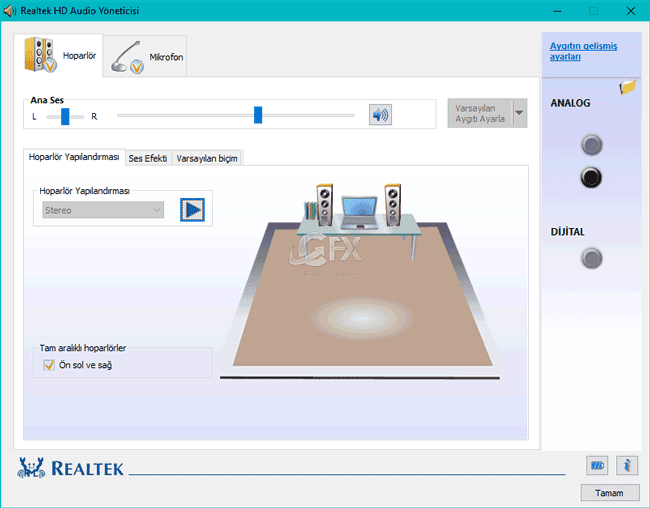Toggle the Ön sol ve sağ checkbox
This screenshot has height=508, width=650.
pos(49,365)
